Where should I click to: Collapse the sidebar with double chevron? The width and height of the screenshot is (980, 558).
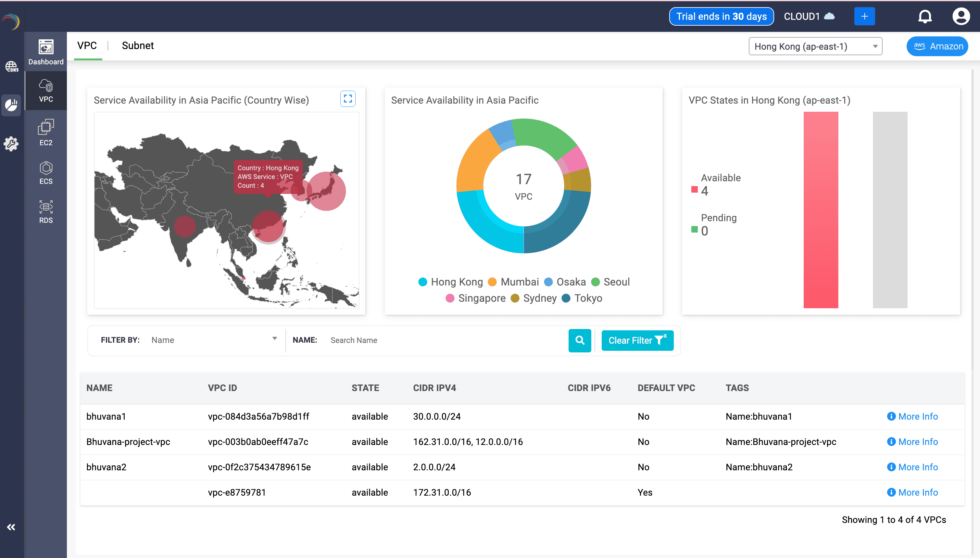click(11, 527)
